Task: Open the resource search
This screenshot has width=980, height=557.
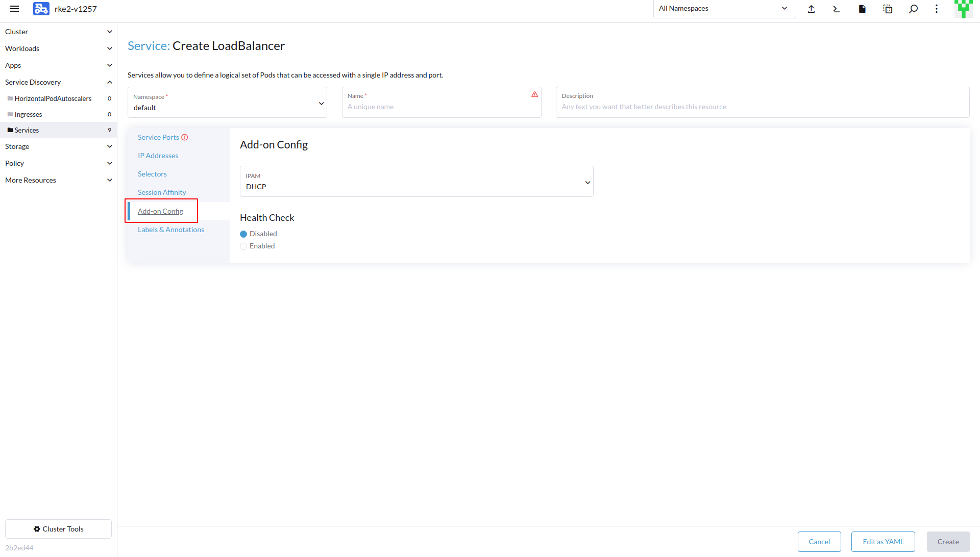Action: click(x=913, y=9)
